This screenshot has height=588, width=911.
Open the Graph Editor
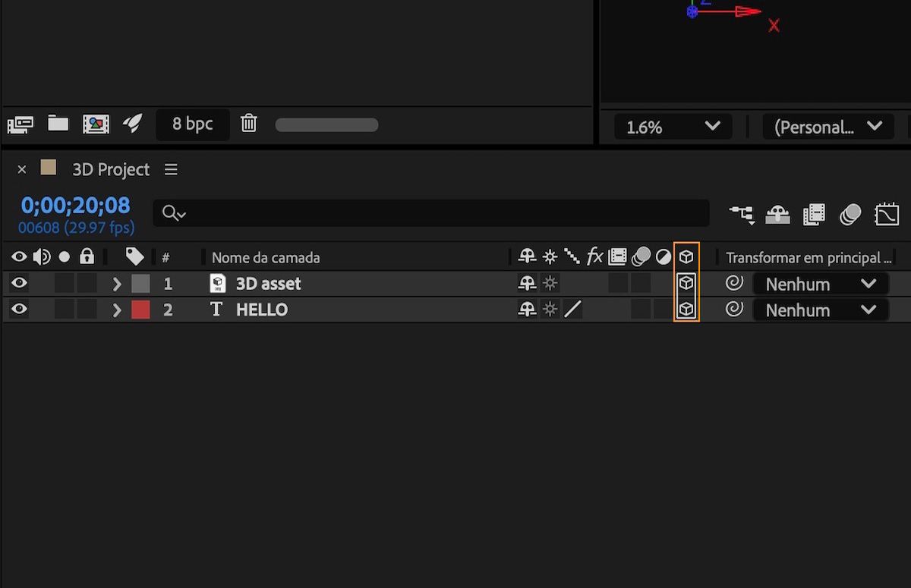click(886, 215)
